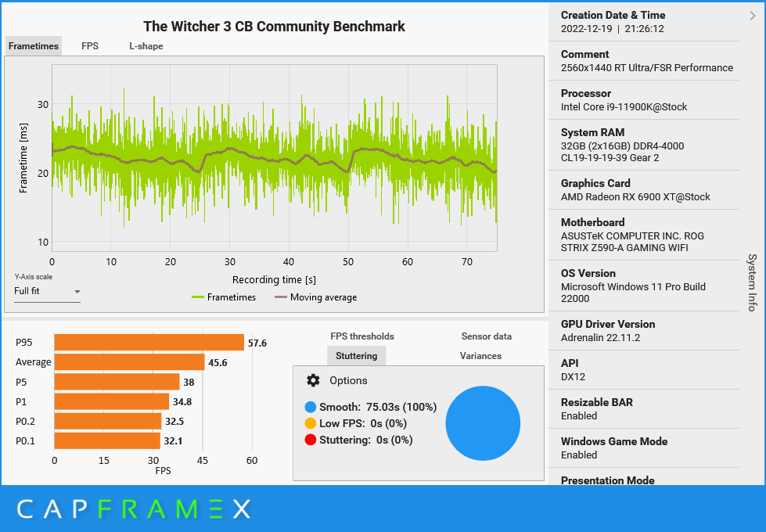Collapse System Info panel with chevron arrow
The width and height of the screenshot is (766, 532).
tap(753, 16)
